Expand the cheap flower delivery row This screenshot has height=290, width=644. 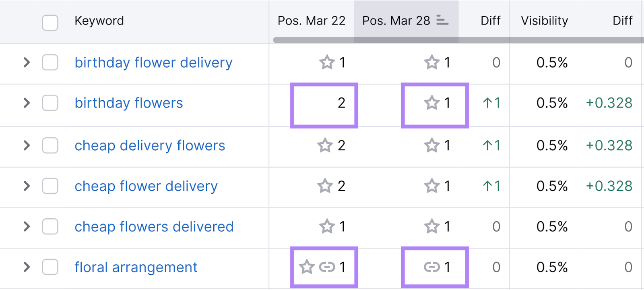tap(26, 186)
